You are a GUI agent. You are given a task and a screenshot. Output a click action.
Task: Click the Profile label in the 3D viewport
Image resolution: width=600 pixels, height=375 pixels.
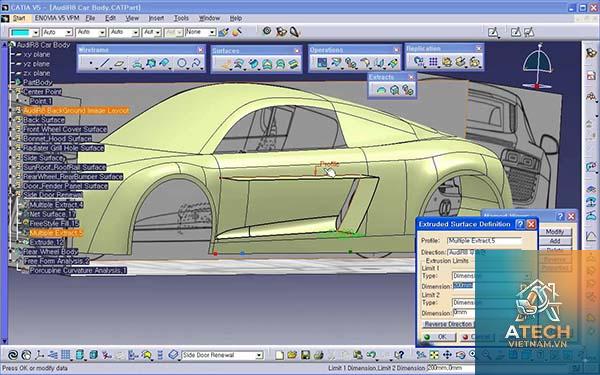329,164
